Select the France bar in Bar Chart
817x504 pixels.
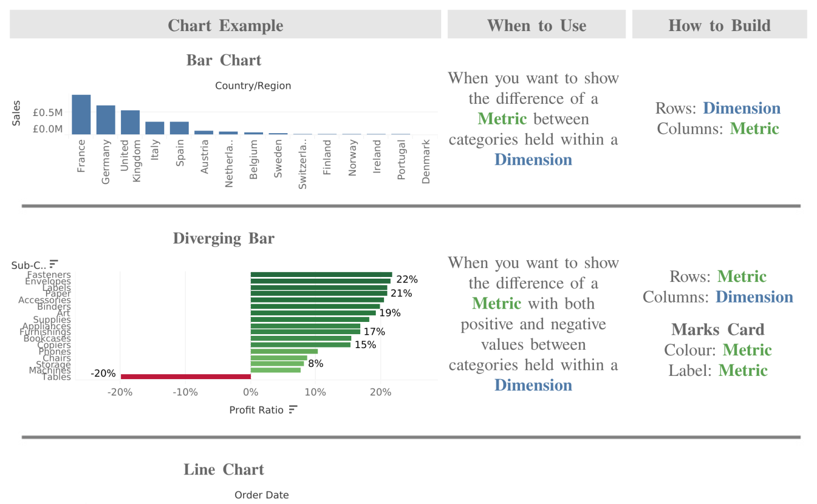tap(81, 114)
